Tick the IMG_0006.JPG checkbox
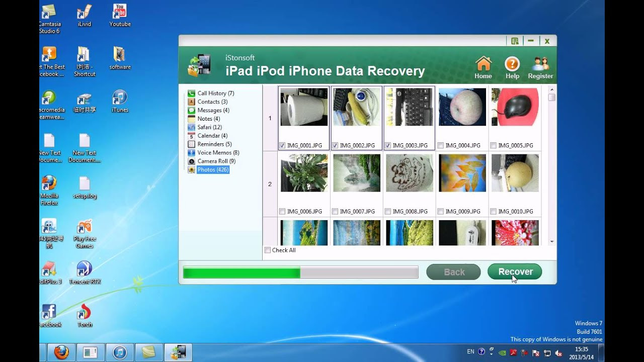Viewport: 644px width, 362px height. 282,211
